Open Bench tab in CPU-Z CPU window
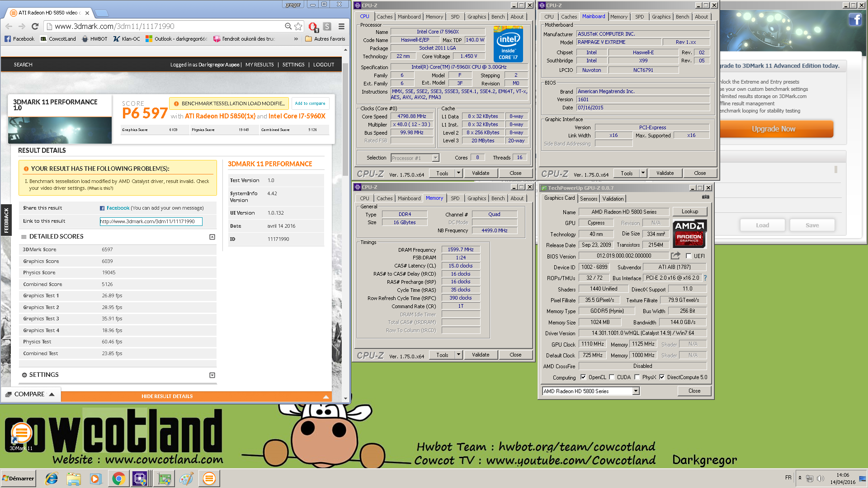 (498, 17)
